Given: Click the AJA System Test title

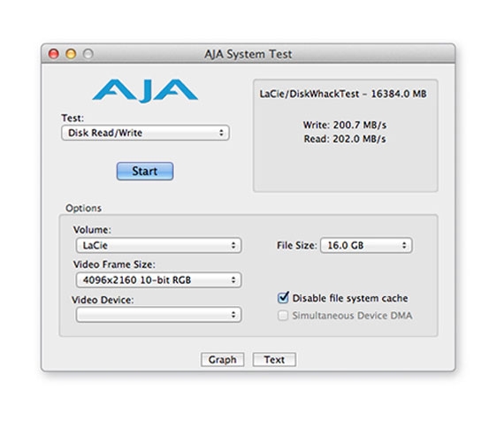Looking at the screenshot, I should coord(248,54).
